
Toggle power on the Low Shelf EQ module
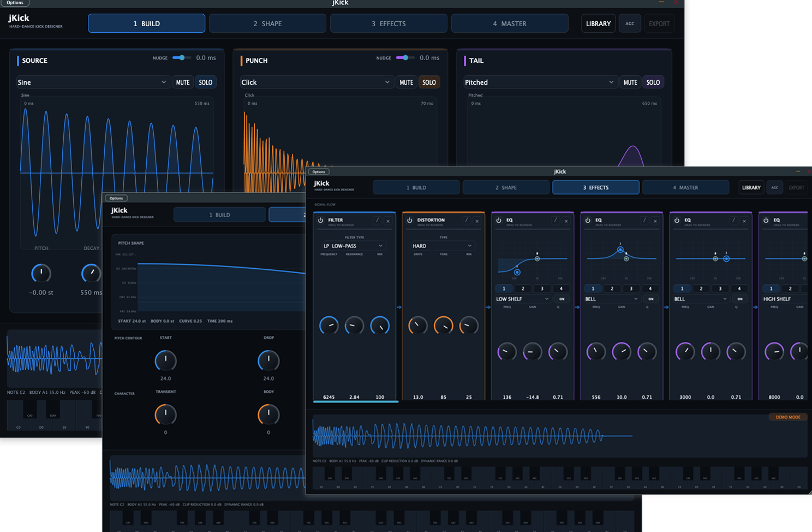coord(498,220)
